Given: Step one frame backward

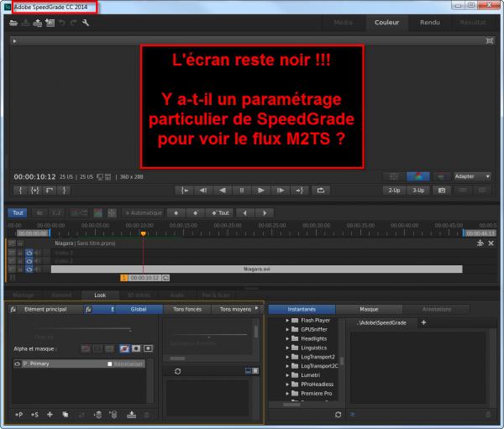Looking at the screenshot, I should pos(203,191).
